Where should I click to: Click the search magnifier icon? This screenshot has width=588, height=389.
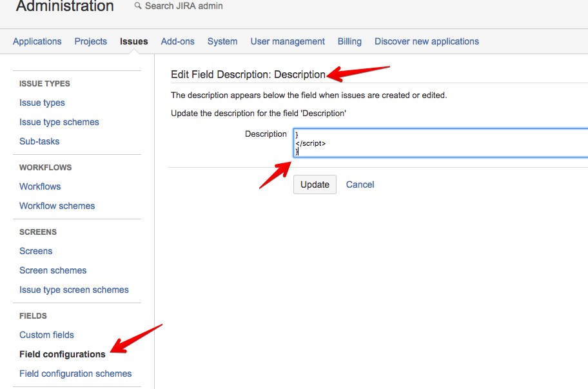pos(138,6)
